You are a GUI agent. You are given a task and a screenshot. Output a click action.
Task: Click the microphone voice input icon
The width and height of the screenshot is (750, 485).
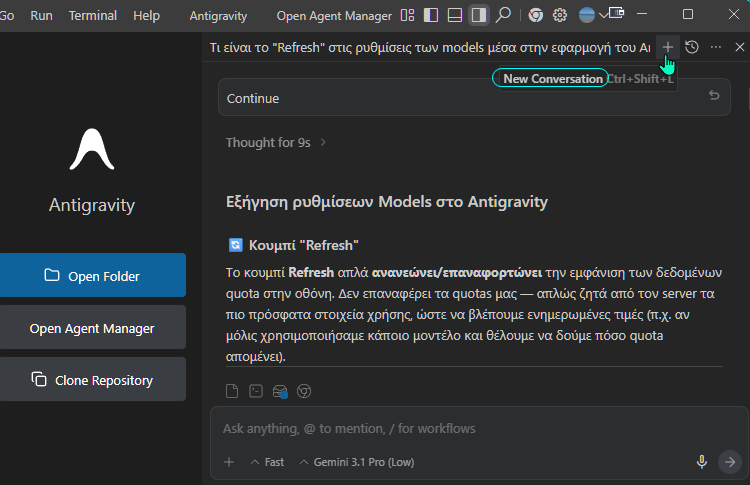(x=702, y=462)
